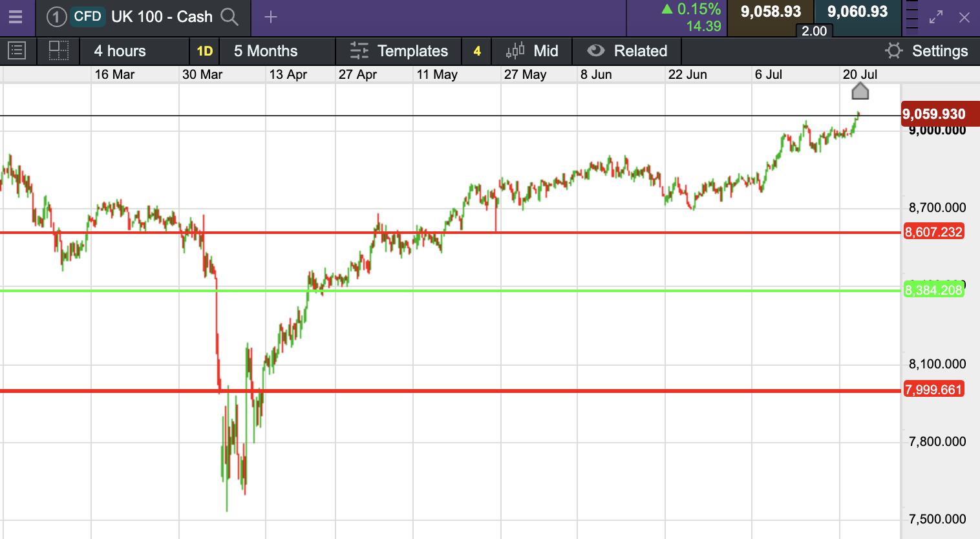Screen dimensions: 980x539
Task: Click the CFD product badge
Action: click(x=87, y=16)
